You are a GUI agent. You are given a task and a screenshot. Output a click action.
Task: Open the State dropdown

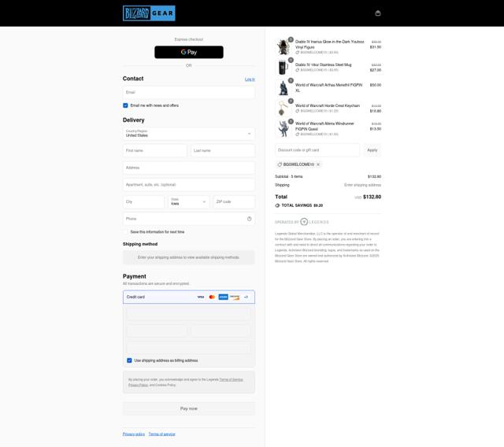point(189,201)
